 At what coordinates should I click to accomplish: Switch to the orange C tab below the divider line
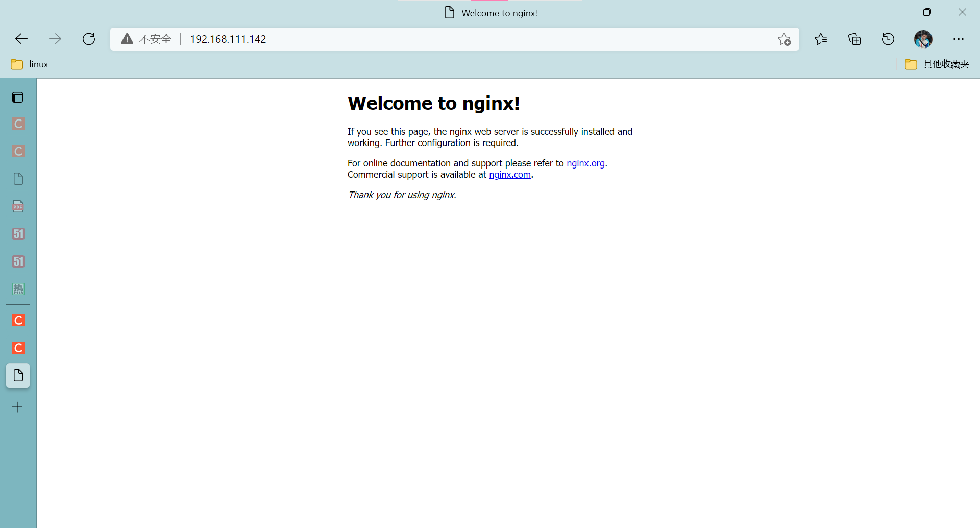pos(18,320)
